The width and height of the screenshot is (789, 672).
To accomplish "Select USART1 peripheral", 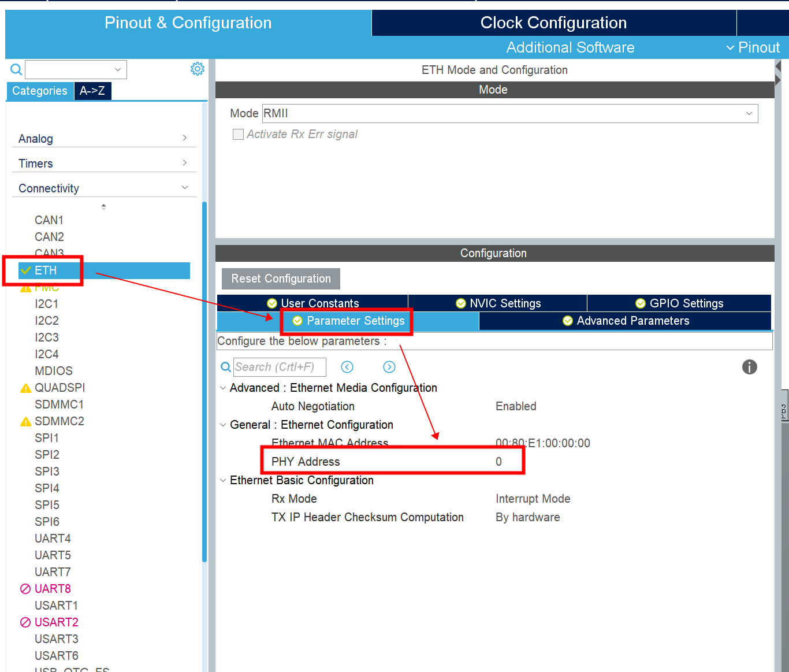I will 56,606.
